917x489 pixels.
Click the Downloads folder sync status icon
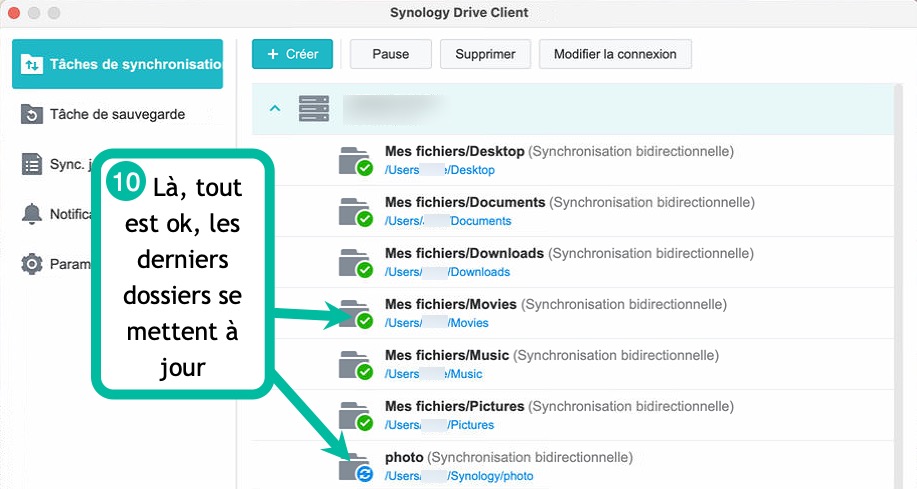tap(355, 263)
